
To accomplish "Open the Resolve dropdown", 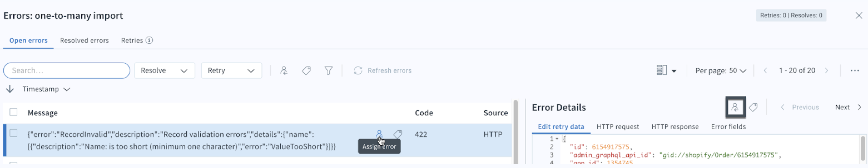I will click(x=164, y=70).
